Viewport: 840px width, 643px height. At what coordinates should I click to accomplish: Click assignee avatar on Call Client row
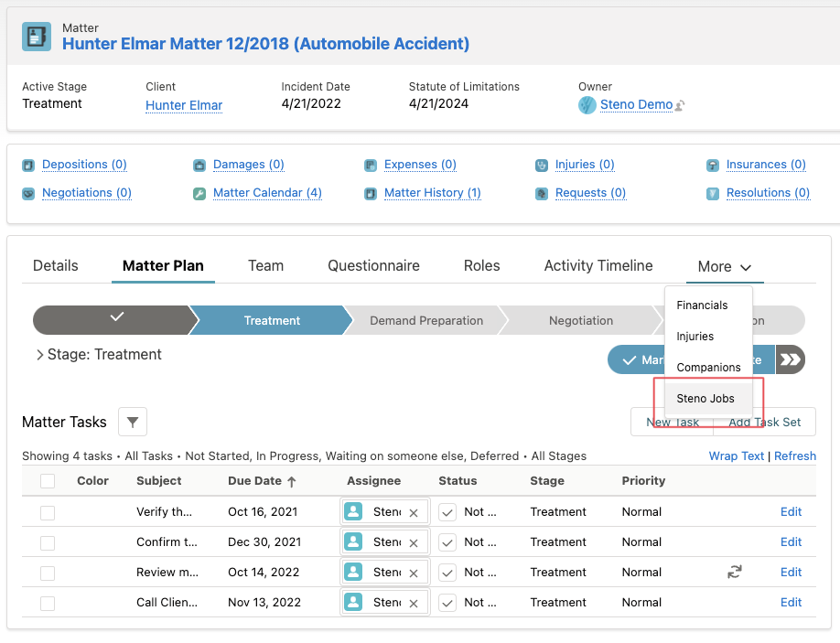(x=353, y=602)
